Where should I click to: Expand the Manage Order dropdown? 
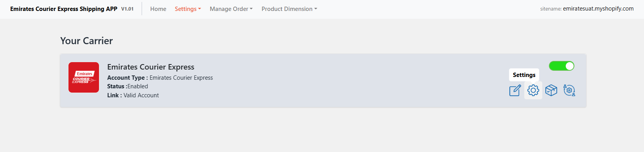[231, 9]
